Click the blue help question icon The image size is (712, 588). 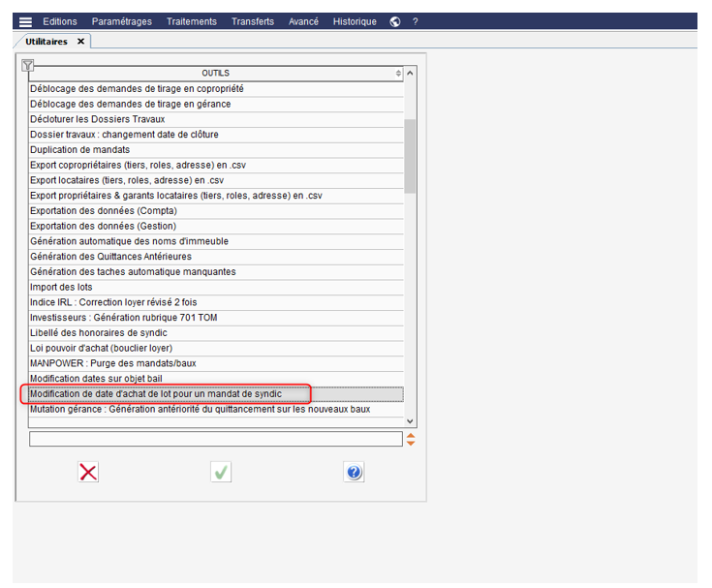pos(354,472)
